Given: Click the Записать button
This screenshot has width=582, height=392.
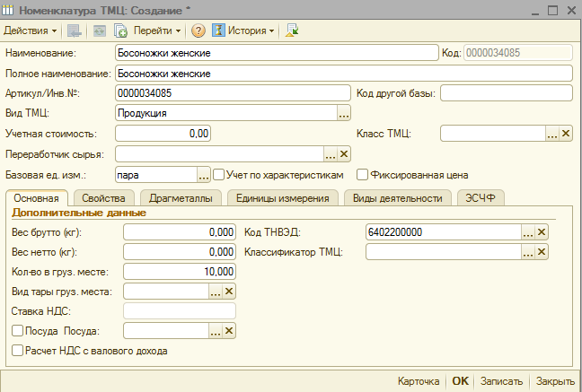Looking at the screenshot, I should (x=501, y=380).
